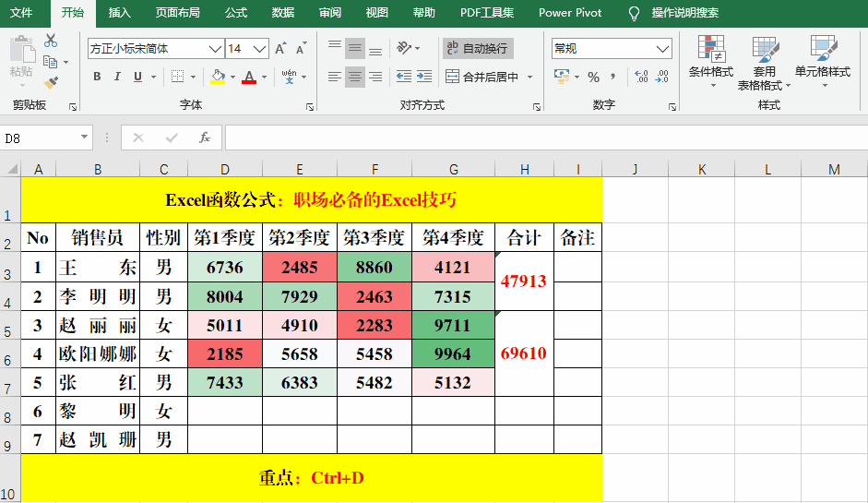Click the lightbulb tell-me icon
868x503 pixels.
(635, 13)
